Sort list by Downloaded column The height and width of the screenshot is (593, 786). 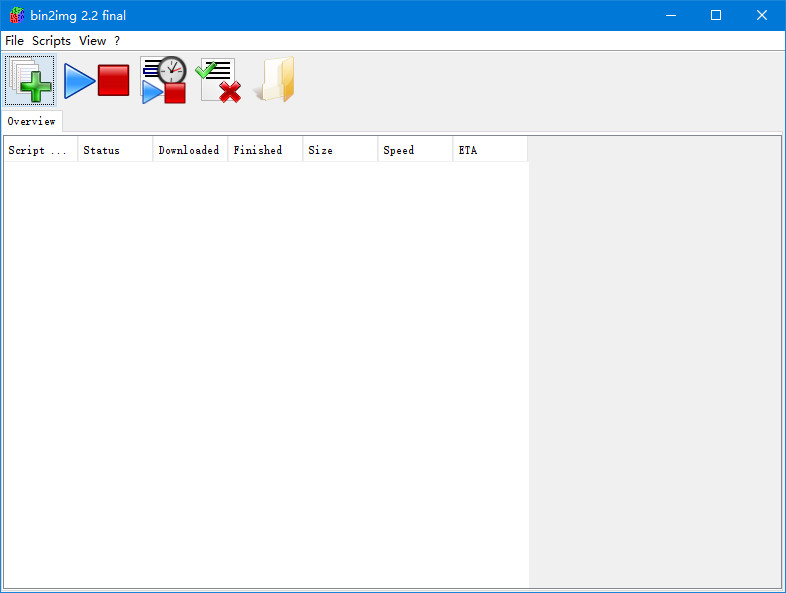pyautogui.click(x=190, y=150)
